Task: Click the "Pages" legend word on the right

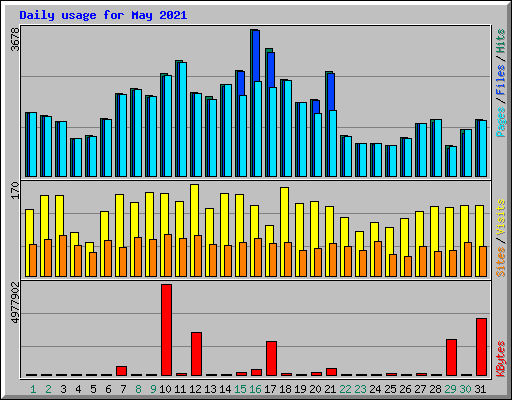Action: tap(501, 122)
